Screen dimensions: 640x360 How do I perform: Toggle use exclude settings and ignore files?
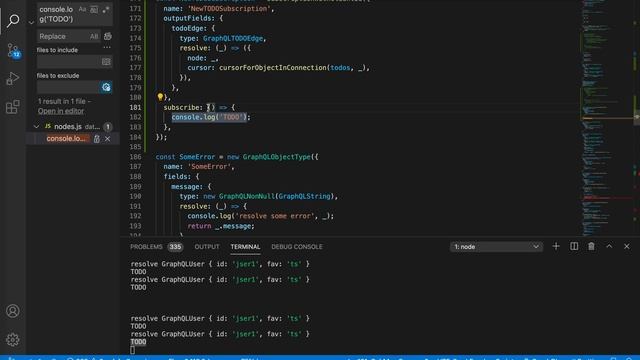pos(106,87)
